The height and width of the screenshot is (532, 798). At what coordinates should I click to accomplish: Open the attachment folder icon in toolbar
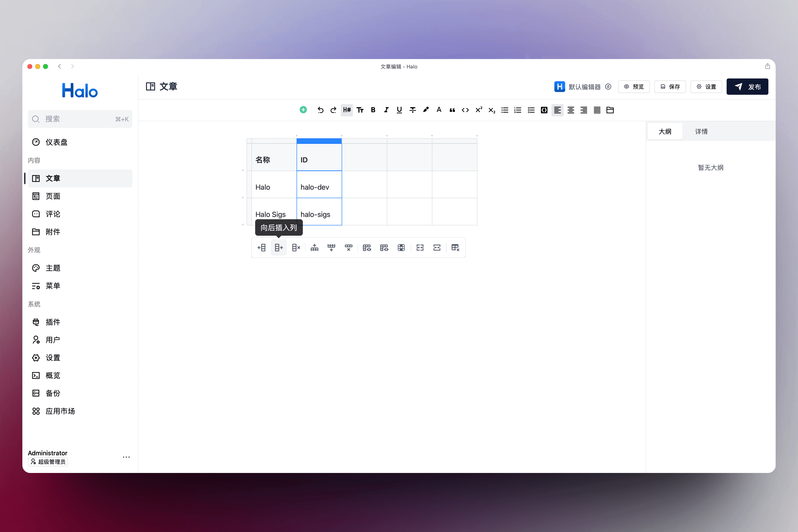[610, 110]
